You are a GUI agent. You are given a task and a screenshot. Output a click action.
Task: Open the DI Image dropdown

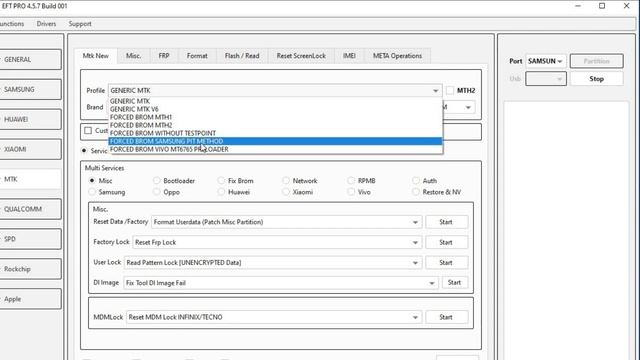[x=281, y=283]
